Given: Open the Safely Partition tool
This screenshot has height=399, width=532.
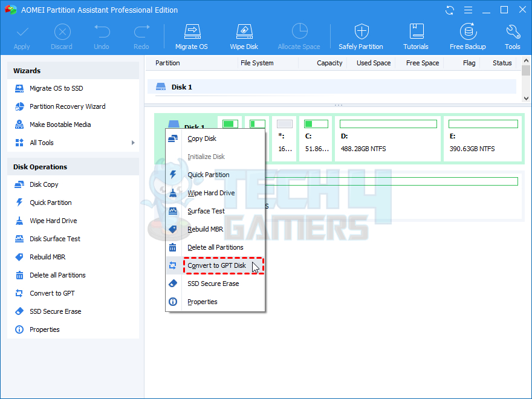Looking at the screenshot, I should 361,37.
